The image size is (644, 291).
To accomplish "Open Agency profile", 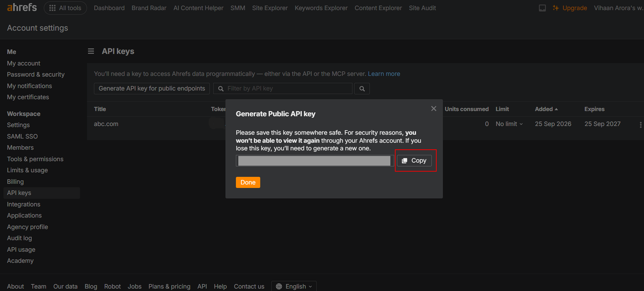I will click(x=27, y=227).
